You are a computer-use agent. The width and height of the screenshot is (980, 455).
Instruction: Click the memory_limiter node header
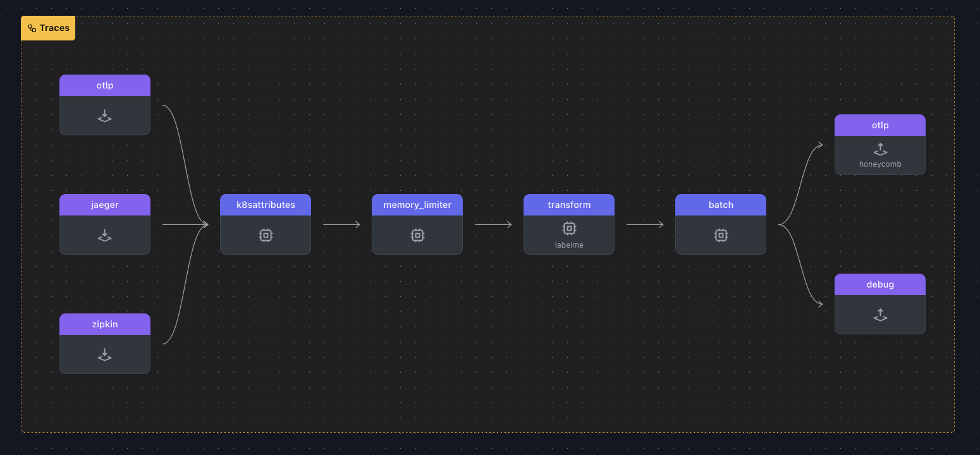(417, 204)
